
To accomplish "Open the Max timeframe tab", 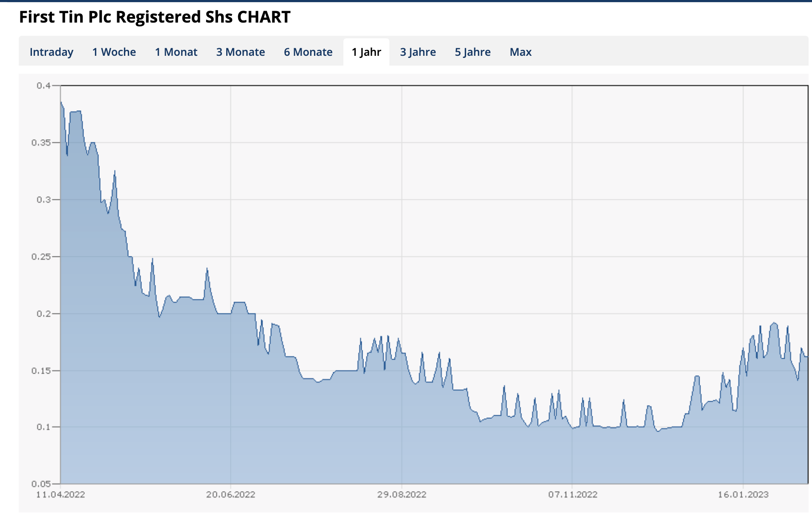I will [521, 52].
